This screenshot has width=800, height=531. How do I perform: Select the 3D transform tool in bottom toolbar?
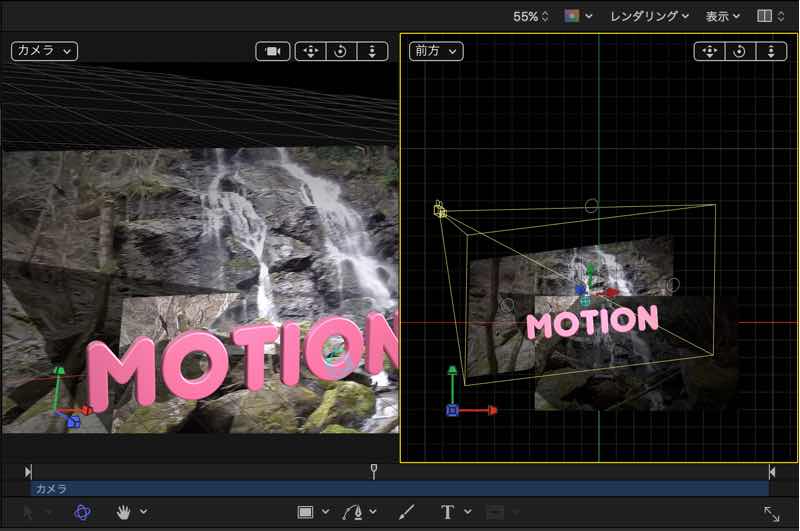coord(82,512)
